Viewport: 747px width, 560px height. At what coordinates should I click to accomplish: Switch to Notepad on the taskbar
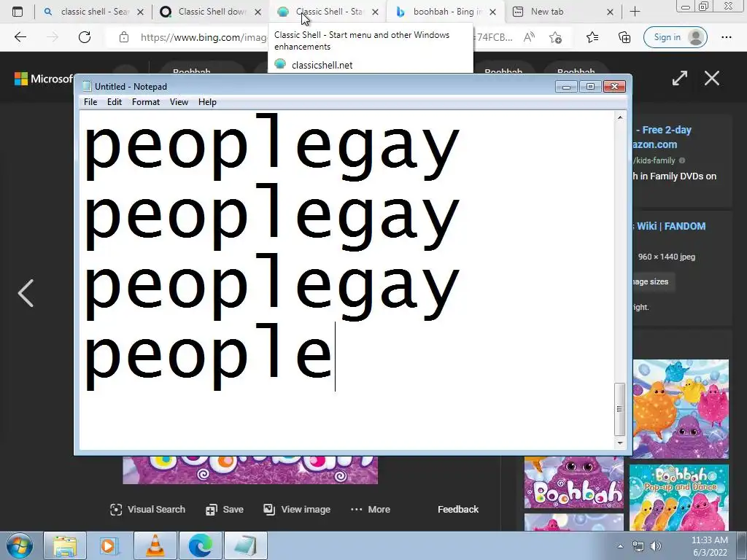(x=246, y=545)
